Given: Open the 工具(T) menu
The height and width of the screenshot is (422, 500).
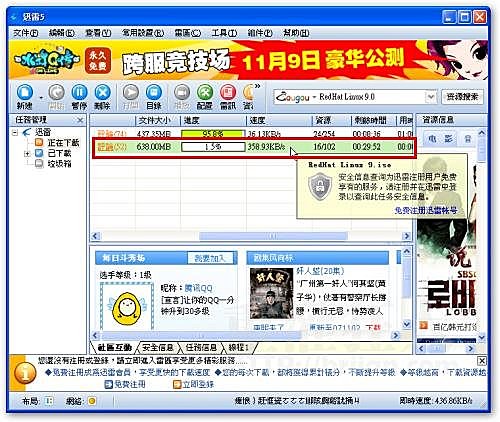Looking at the screenshot, I should tap(224, 33).
